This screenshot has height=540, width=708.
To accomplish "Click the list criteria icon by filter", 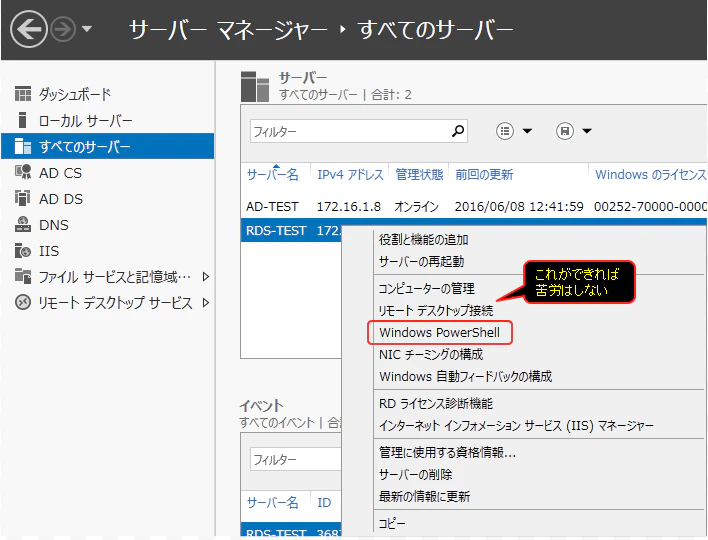I will click(505, 131).
